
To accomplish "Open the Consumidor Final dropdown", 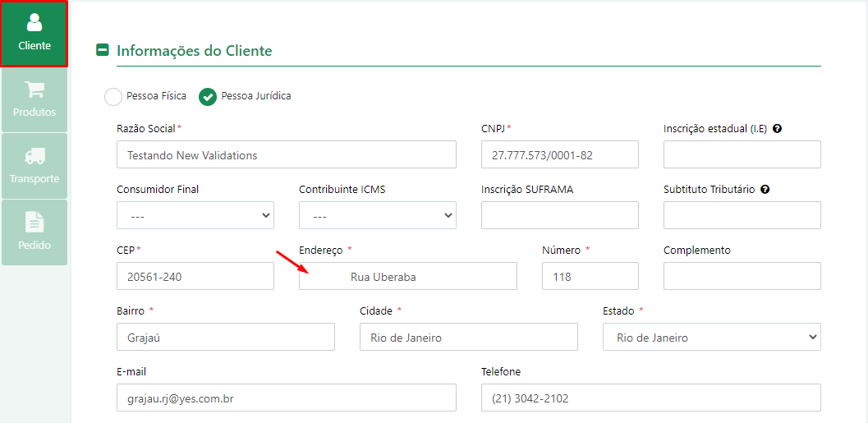I will 195,215.
